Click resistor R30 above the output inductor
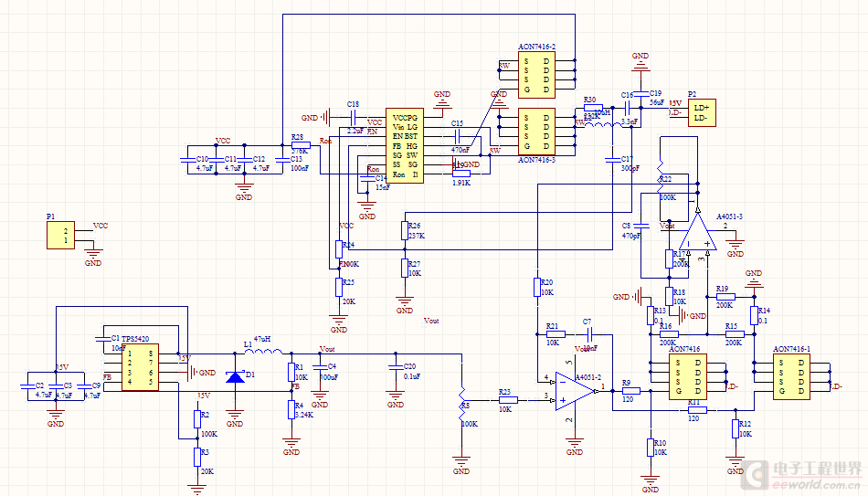Screen dimensions: 868x496 (593, 108)
